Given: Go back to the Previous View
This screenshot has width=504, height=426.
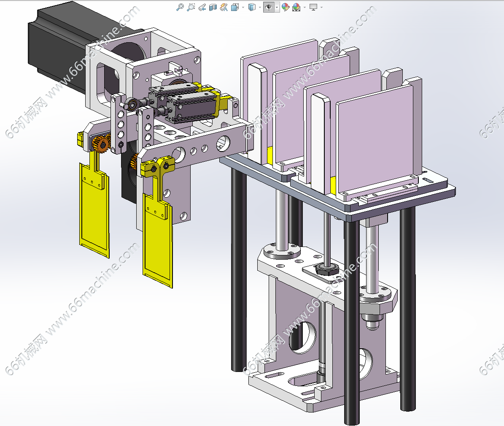Looking at the screenshot, I should (202, 7).
